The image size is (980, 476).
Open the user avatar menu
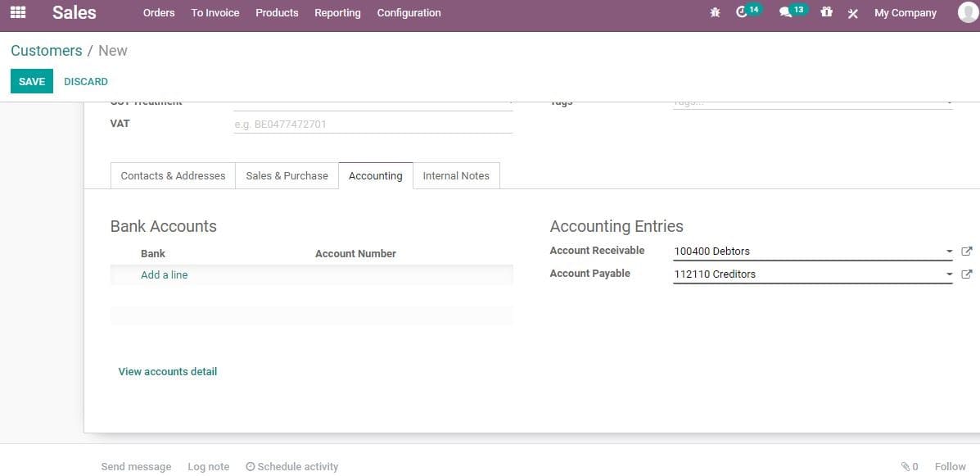click(x=966, y=12)
